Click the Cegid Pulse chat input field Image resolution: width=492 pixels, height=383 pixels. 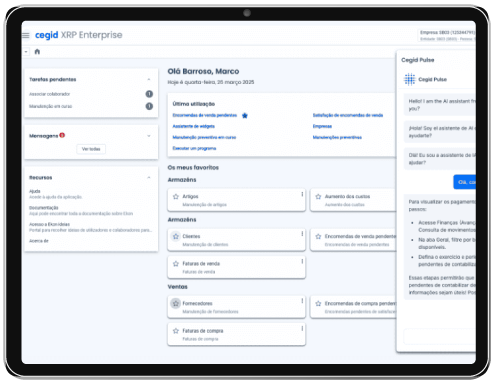(439, 337)
